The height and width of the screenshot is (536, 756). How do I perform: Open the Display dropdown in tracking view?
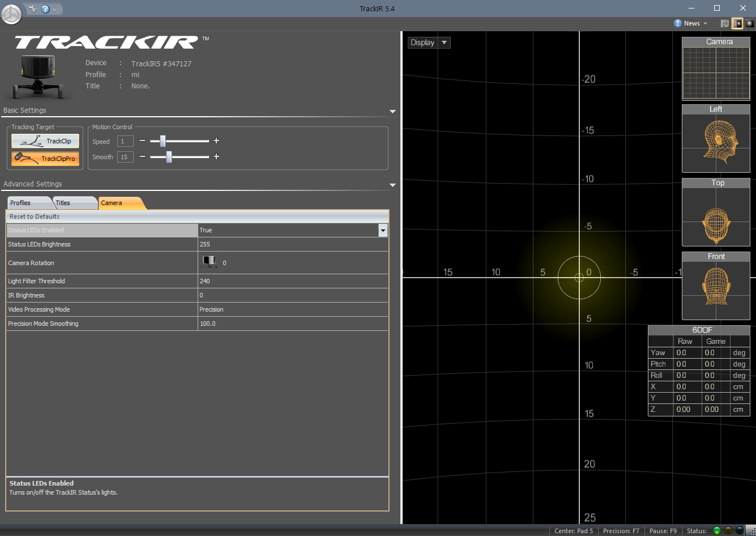coord(429,42)
